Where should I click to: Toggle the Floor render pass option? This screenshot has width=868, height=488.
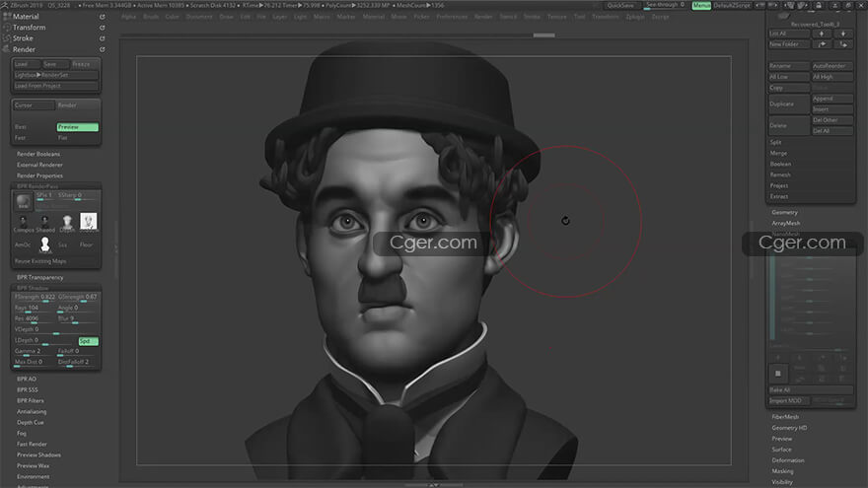[x=87, y=244]
